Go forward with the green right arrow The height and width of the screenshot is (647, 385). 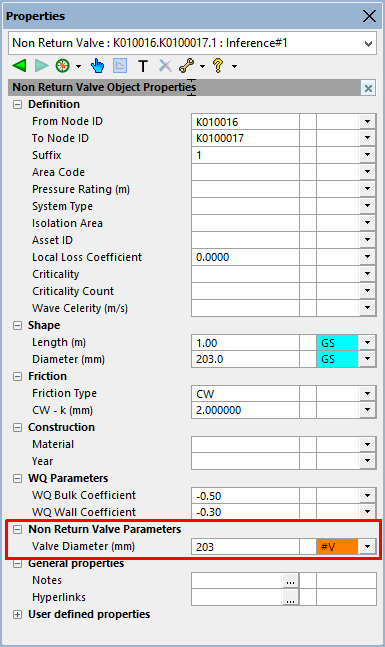[x=42, y=66]
